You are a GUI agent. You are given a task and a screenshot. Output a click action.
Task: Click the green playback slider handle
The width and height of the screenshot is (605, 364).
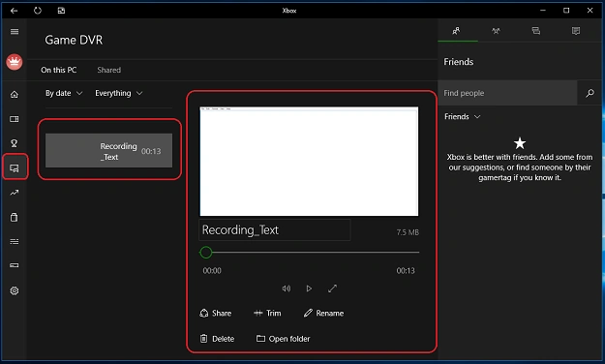coord(206,253)
